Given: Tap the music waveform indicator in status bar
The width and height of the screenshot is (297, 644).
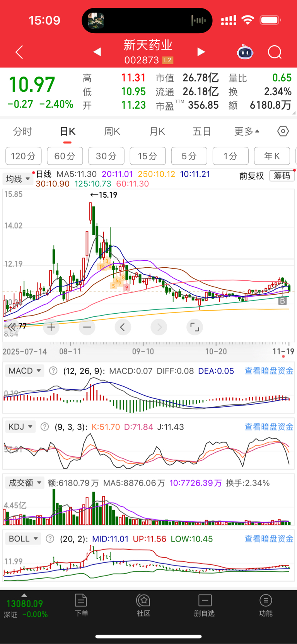Looking at the screenshot, I should tap(198, 20).
